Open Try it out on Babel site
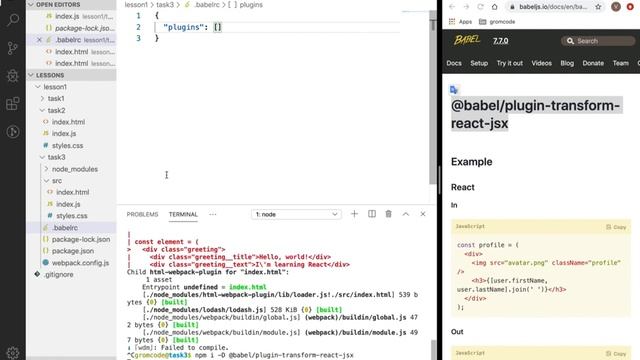 (509, 63)
